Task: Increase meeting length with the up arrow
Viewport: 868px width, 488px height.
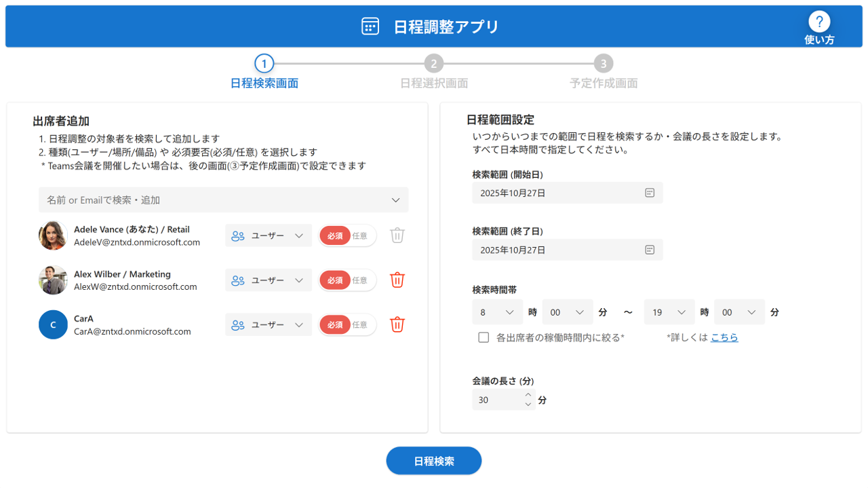Action: point(528,394)
